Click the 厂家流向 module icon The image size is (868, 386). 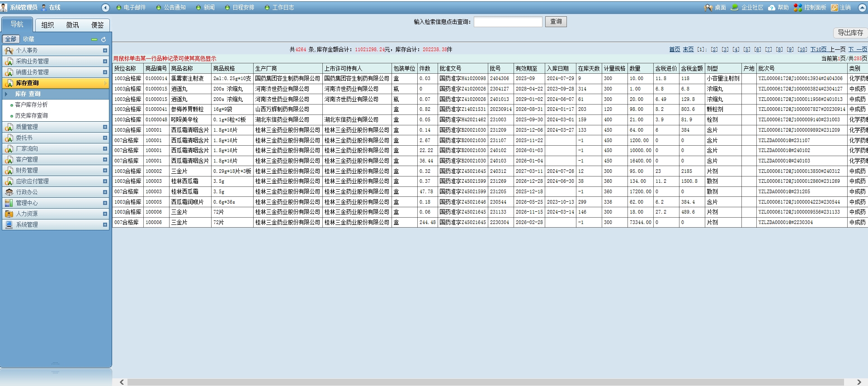[x=9, y=148]
